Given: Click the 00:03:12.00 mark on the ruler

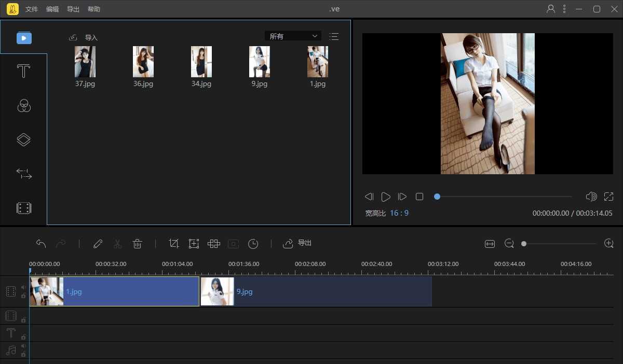Looking at the screenshot, I should tap(443, 264).
